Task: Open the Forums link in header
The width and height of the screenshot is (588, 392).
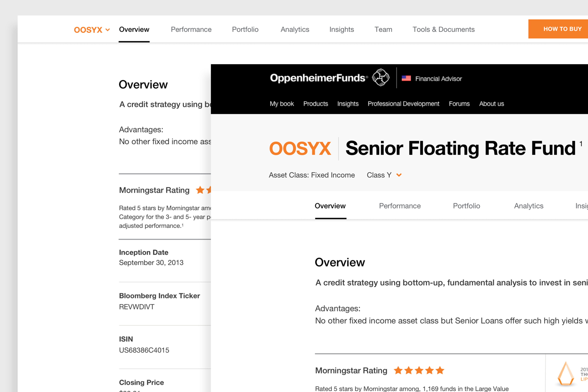Action: coord(459,104)
